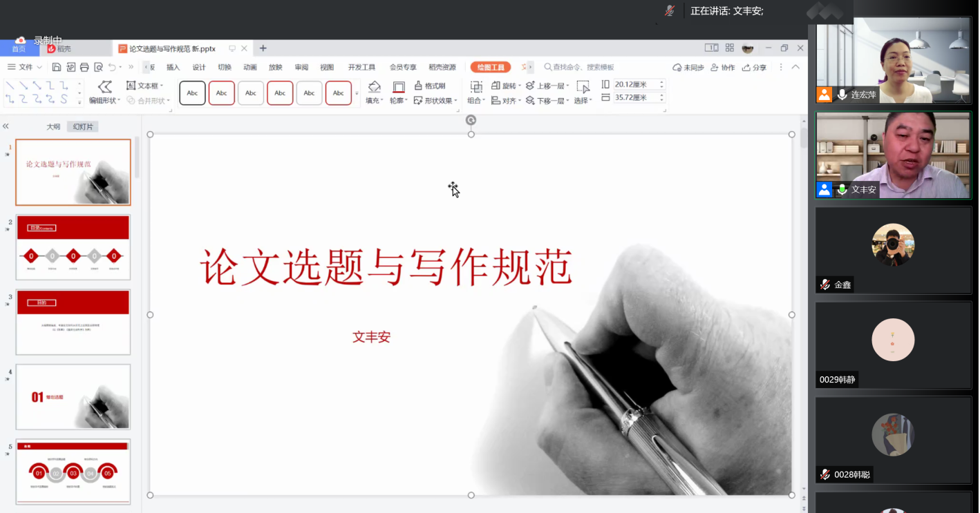This screenshot has height=513, width=980.
Task: Open the Insert (插入) ribbon tab
Action: pos(173,68)
